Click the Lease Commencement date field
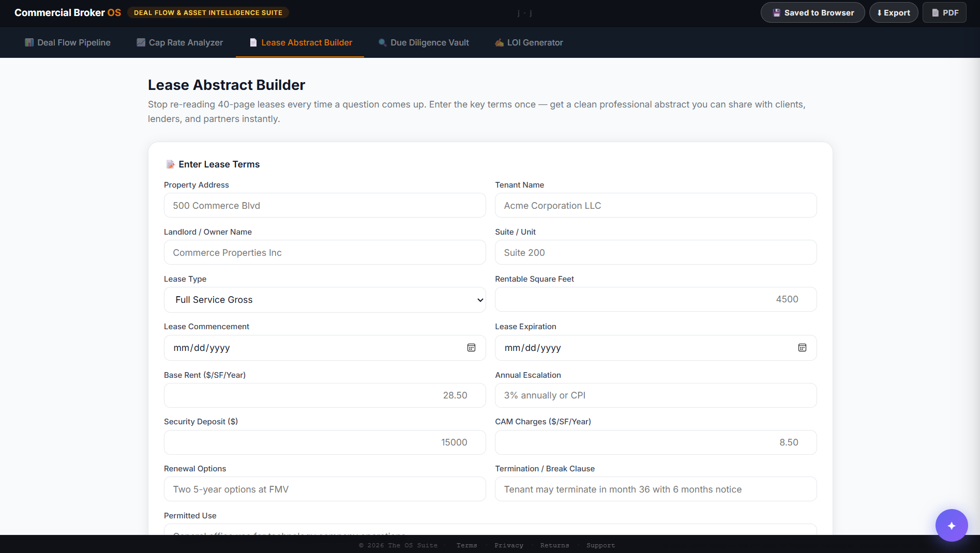980x553 pixels. 325,348
